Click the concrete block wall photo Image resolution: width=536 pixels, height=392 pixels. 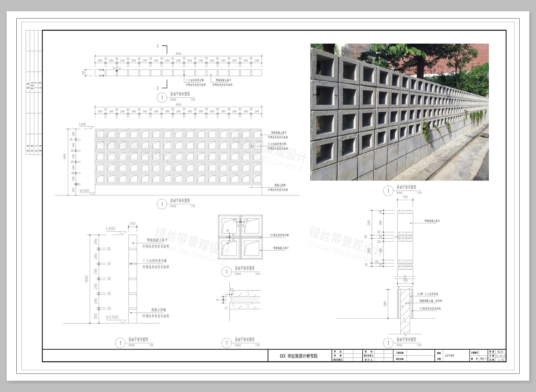pyautogui.click(x=399, y=112)
